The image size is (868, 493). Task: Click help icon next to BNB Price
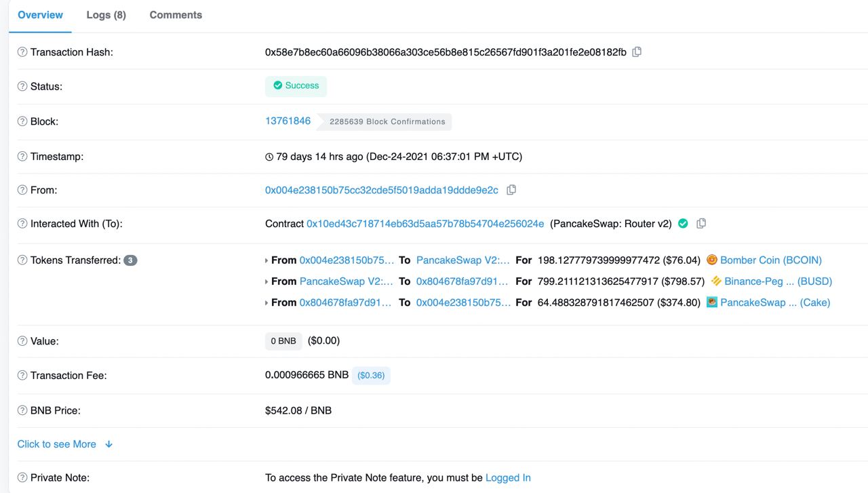pos(22,411)
